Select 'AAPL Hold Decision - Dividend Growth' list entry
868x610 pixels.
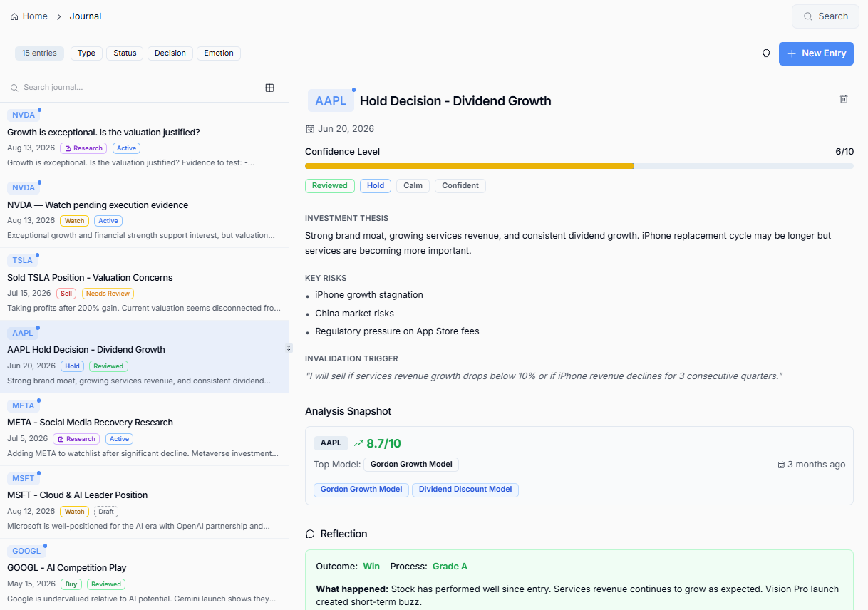(x=144, y=357)
